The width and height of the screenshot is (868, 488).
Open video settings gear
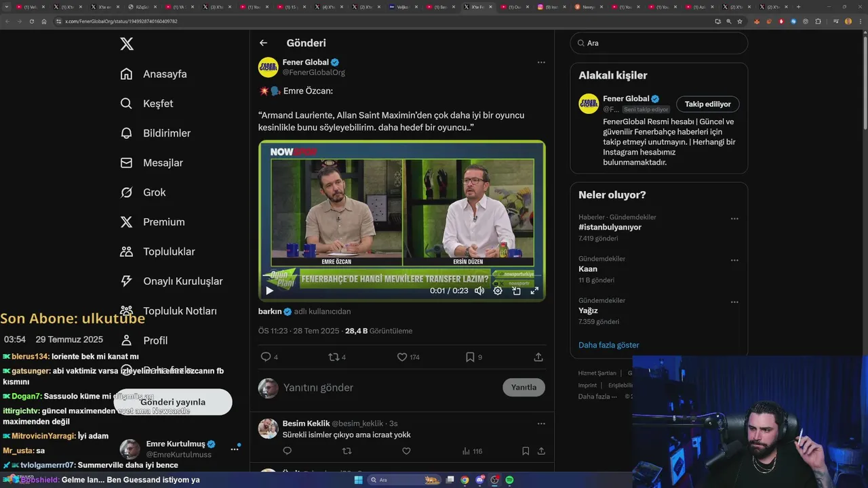click(x=498, y=291)
